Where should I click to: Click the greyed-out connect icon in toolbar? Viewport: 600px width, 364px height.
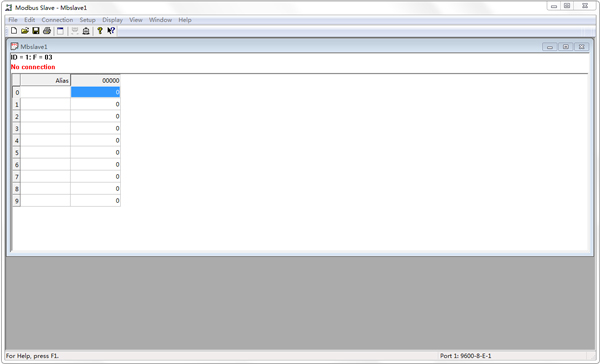pyautogui.click(x=75, y=31)
